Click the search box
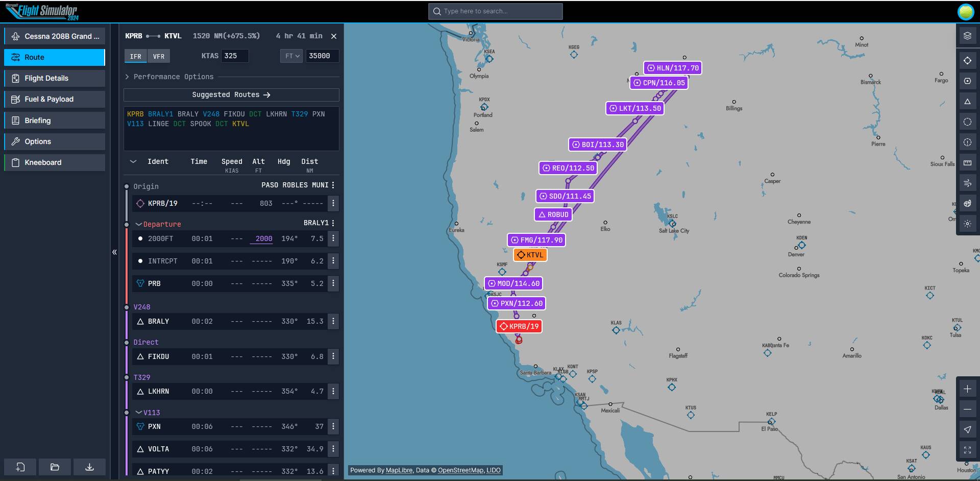Screen dimensions: 980x481 click(495, 11)
